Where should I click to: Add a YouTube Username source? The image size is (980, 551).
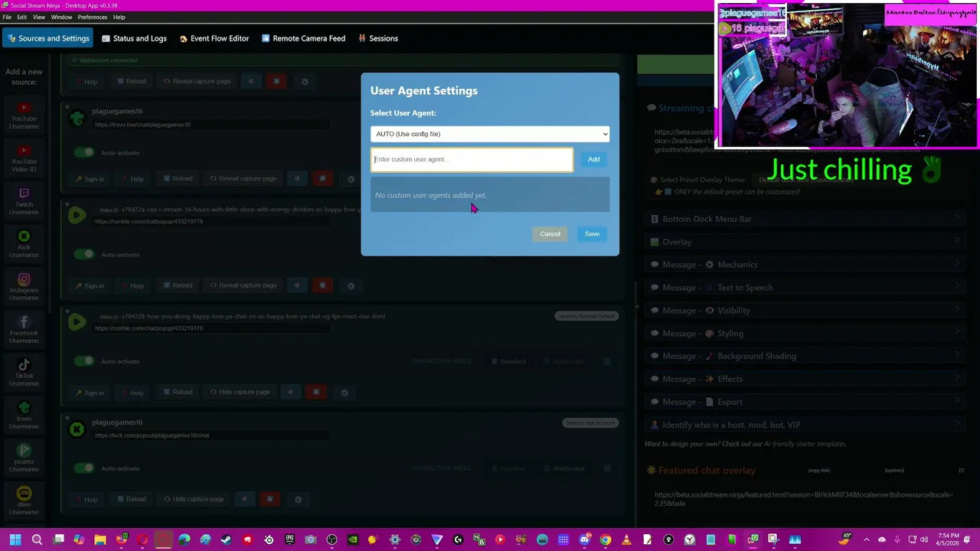(x=24, y=114)
